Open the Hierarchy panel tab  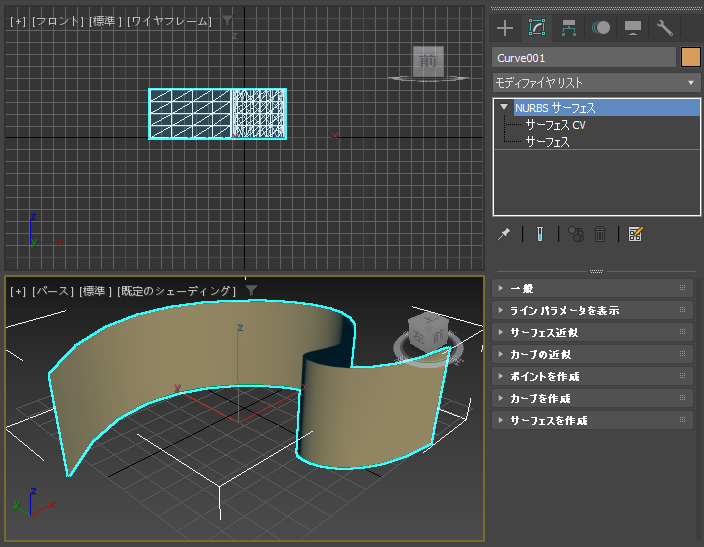pos(569,28)
